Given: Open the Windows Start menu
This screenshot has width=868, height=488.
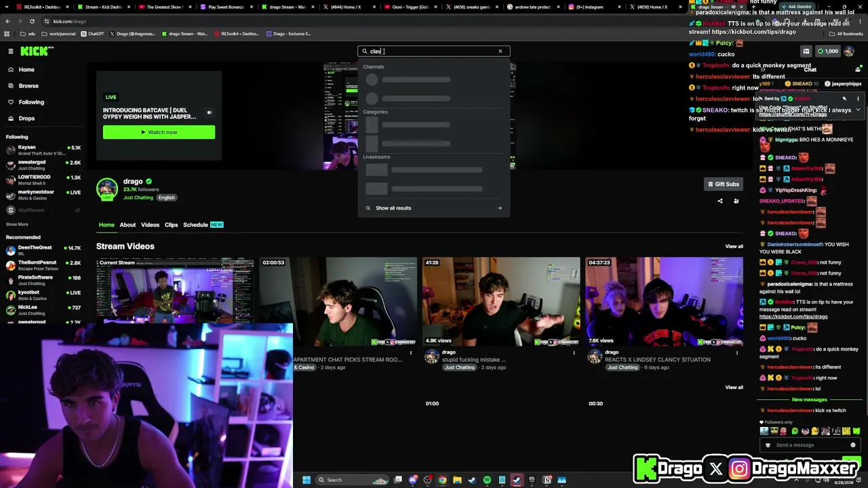Looking at the screenshot, I should 307,480.
